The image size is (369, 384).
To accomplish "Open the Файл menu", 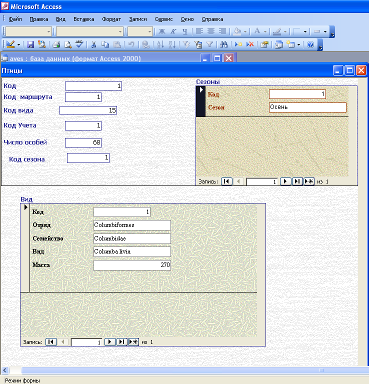I will click(x=15, y=19).
